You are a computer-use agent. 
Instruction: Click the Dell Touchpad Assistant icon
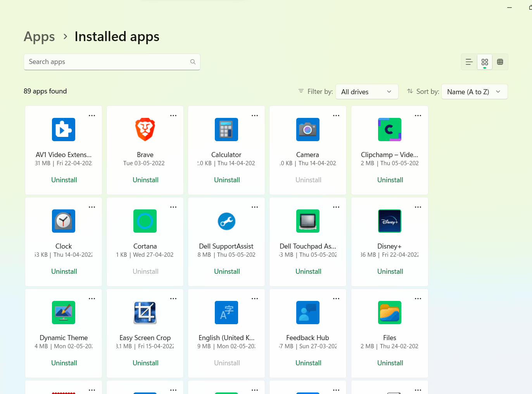pos(308,221)
